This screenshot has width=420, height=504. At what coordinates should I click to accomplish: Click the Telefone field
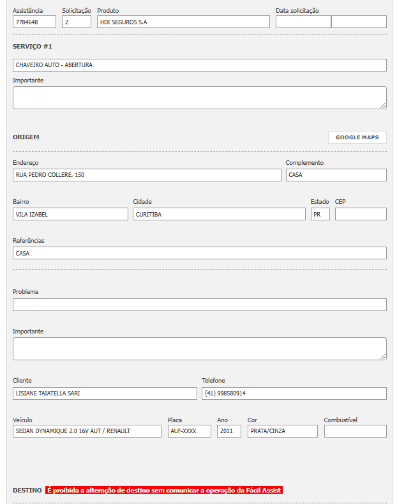point(294,393)
